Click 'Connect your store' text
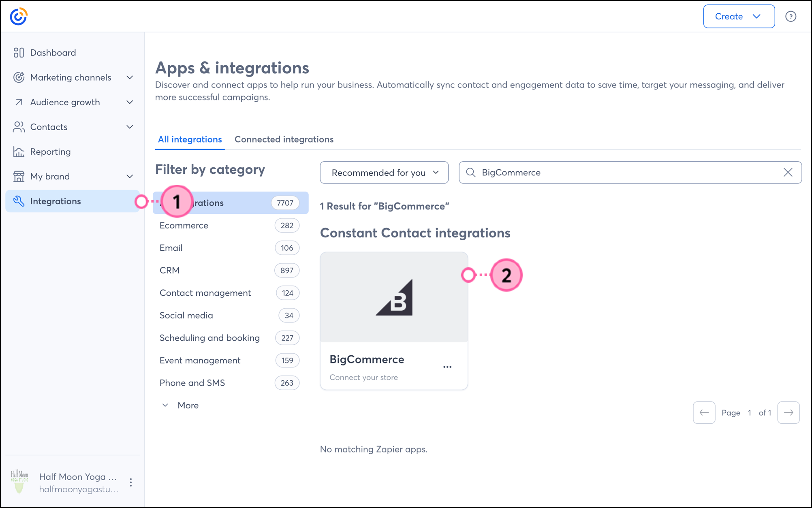 pos(363,378)
